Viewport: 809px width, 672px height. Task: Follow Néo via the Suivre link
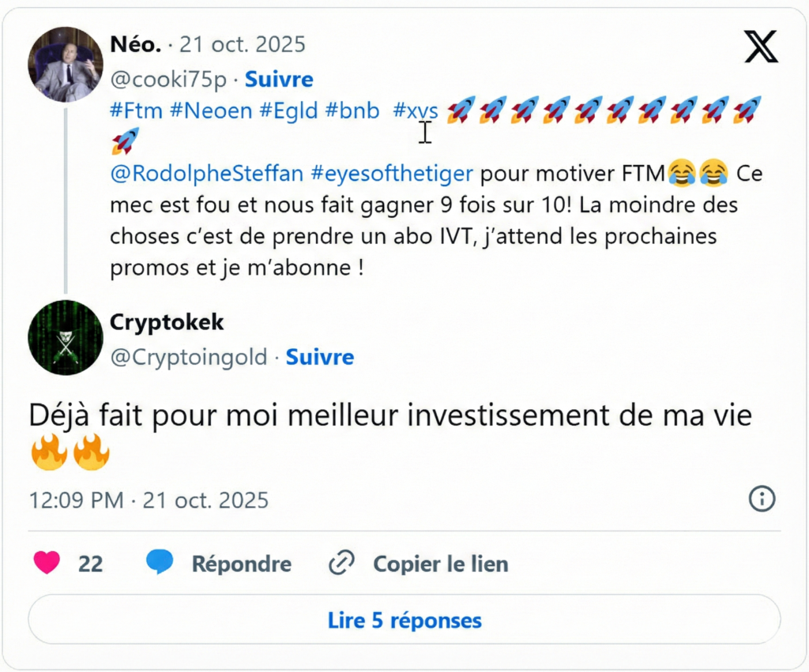pos(278,79)
